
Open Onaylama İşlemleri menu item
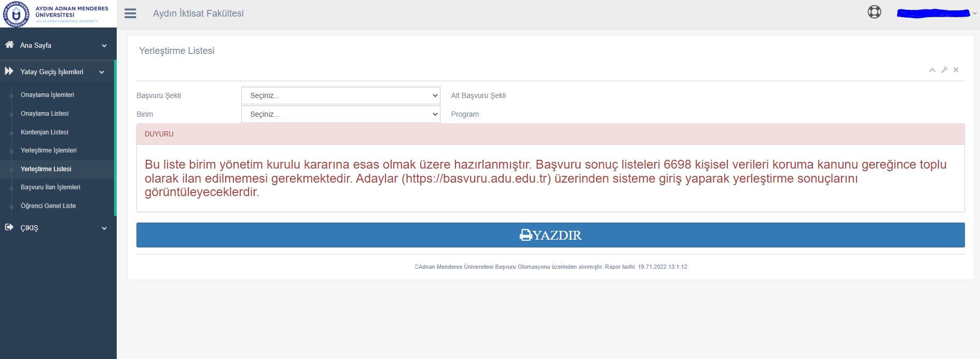point(47,95)
